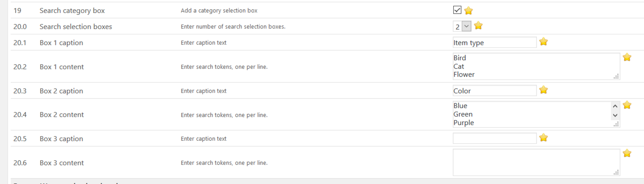644x184 pixels.
Task: Click the Box 2 caption 'Color' field
Action: 494,90
